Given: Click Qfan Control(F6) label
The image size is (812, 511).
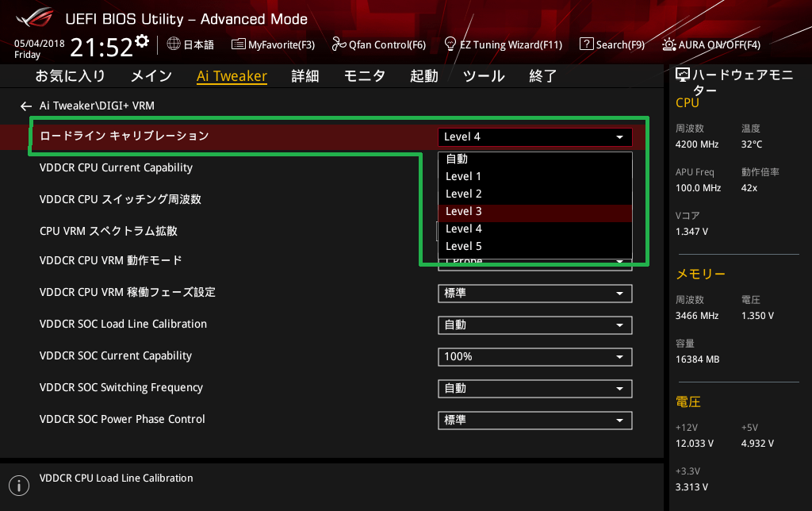Looking at the screenshot, I should click(387, 44).
